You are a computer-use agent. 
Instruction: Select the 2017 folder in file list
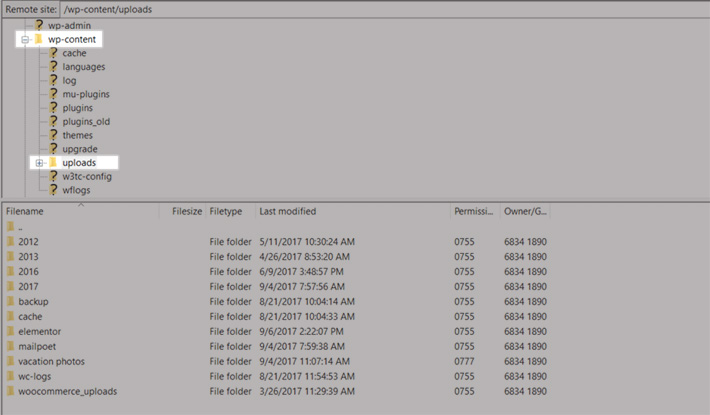click(28, 286)
